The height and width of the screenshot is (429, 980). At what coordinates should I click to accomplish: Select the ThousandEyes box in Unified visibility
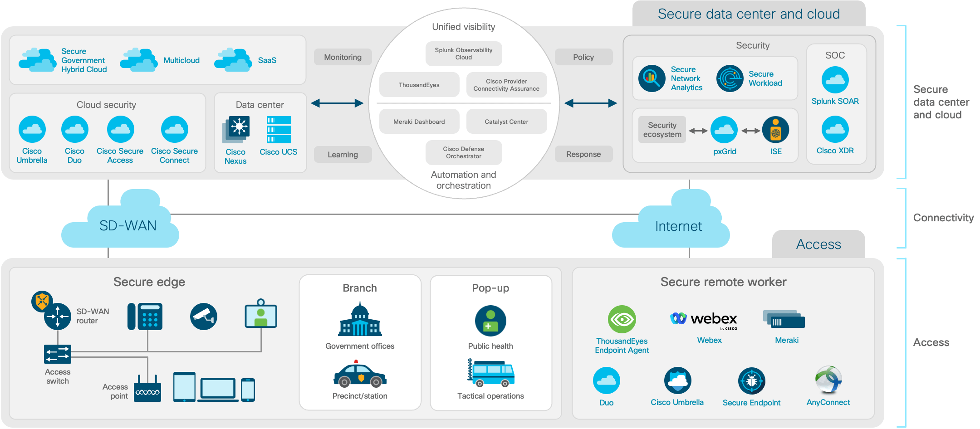(x=419, y=85)
